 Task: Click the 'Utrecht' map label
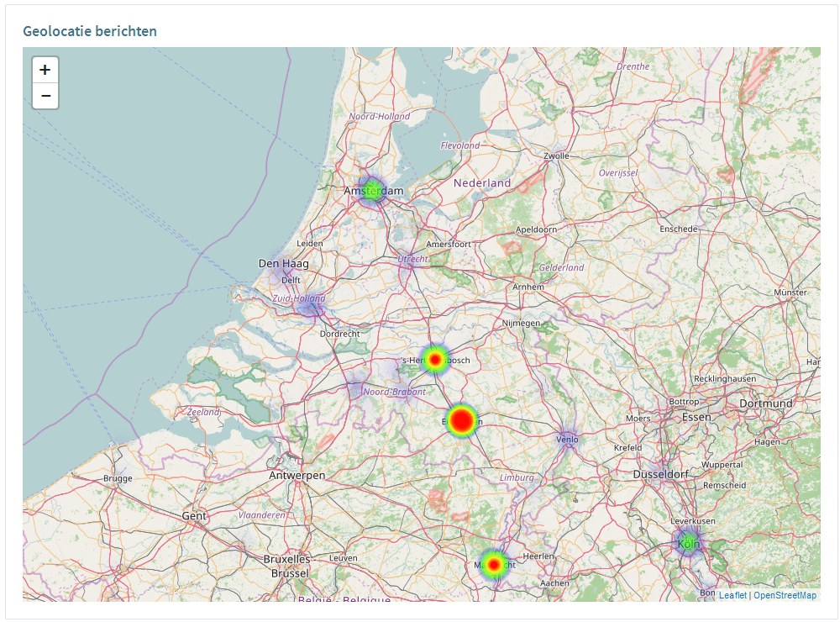click(412, 259)
